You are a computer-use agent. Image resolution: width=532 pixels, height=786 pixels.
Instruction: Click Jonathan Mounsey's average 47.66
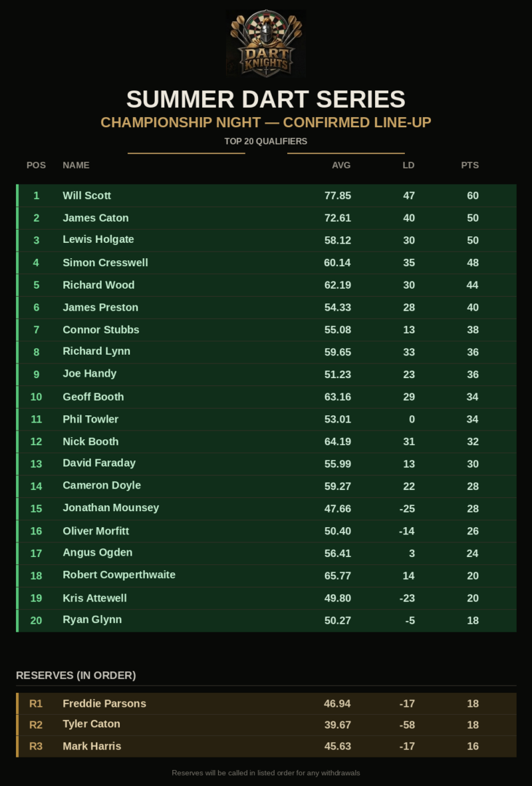pyautogui.click(x=338, y=508)
